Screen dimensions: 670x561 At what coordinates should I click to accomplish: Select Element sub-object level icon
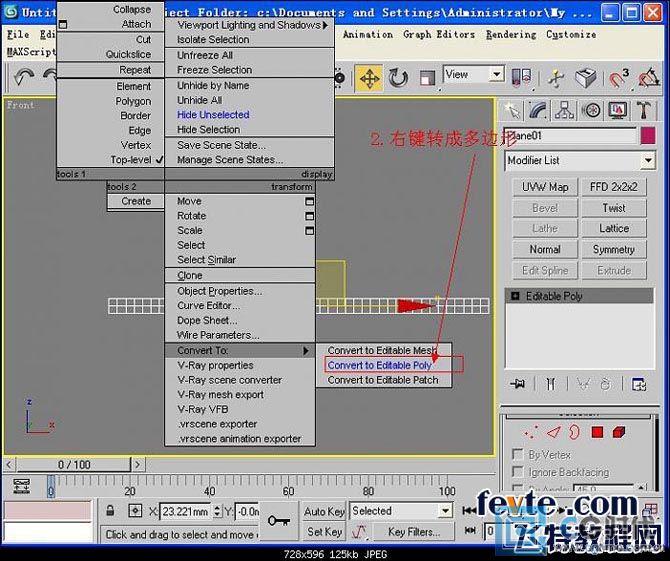pos(619,432)
